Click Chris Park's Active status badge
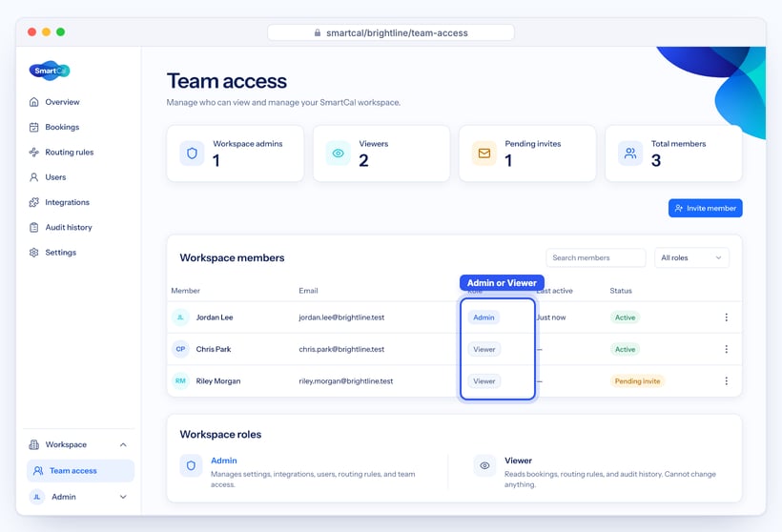Viewport: 782px width, 532px height. pos(625,349)
